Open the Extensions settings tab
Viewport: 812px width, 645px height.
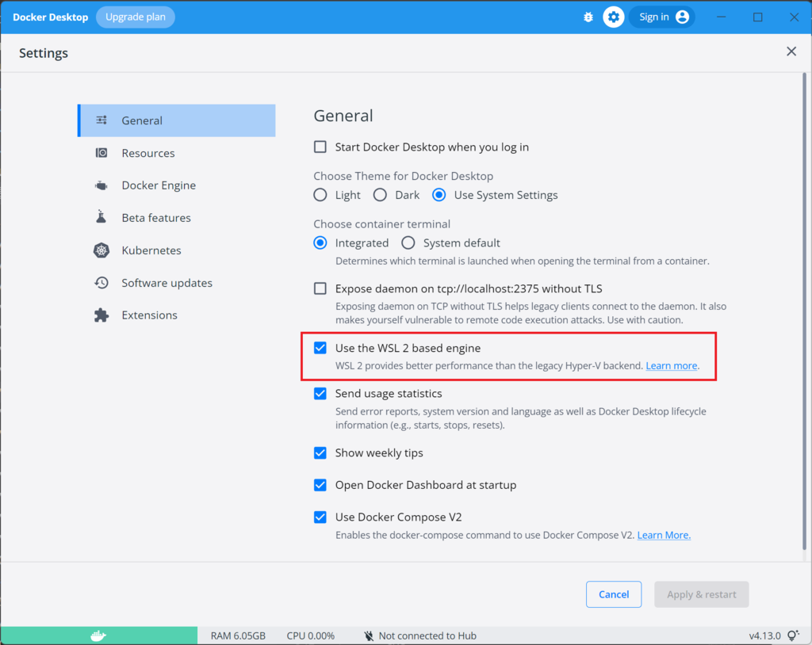pyautogui.click(x=177, y=315)
